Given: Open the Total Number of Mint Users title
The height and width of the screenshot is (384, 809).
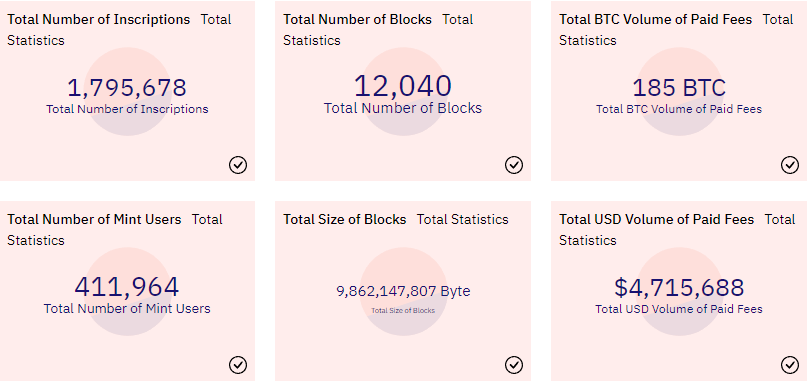Looking at the screenshot, I should point(94,219).
